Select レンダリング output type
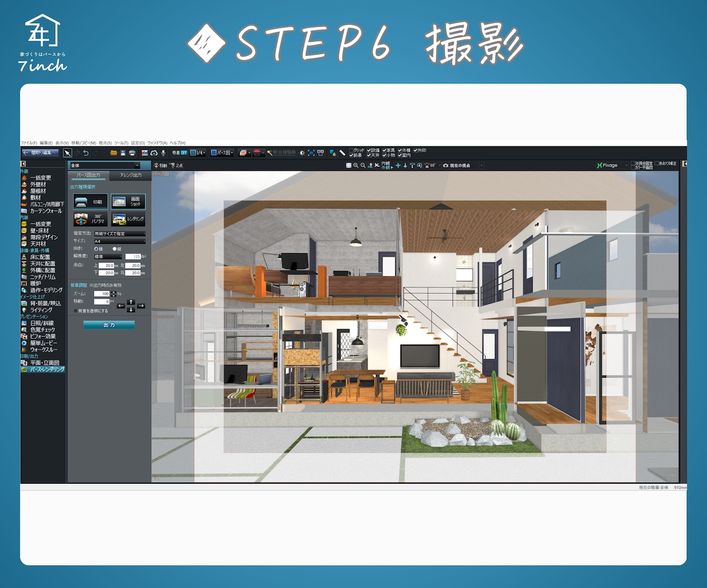 [128, 219]
